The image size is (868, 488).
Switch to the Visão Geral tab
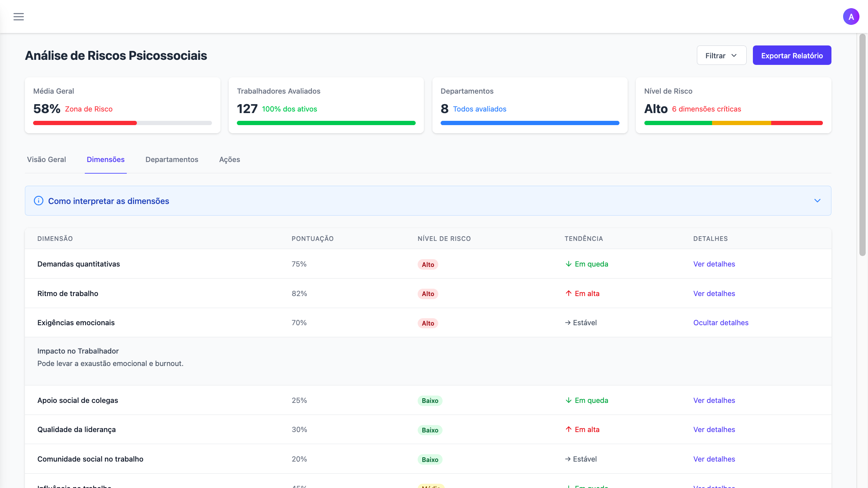point(46,160)
